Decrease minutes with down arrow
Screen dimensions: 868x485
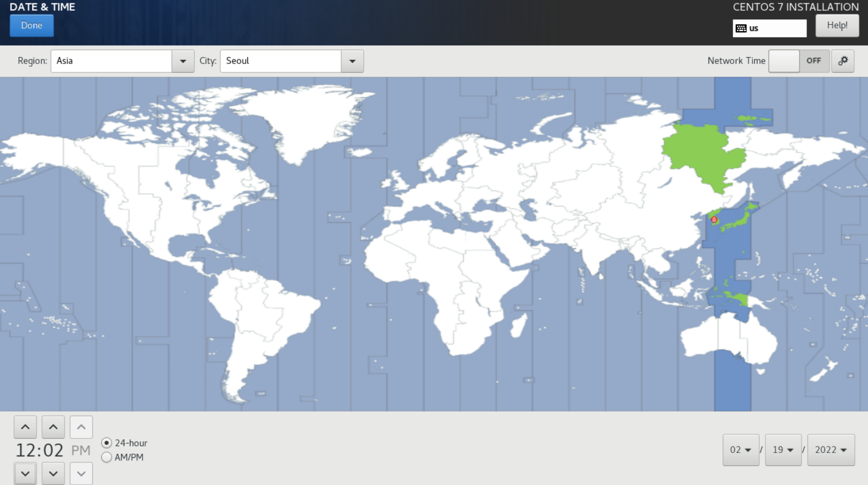click(x=53, y=473)
